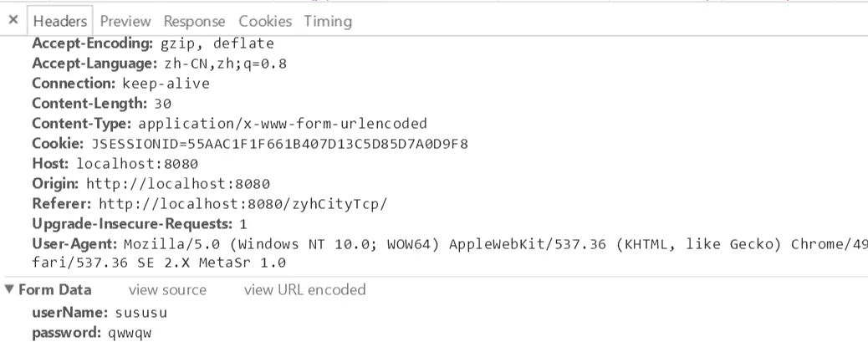Switch to the Headers tab
The height and width of the screenshot is (342, 868).
pyautogui.click(x=60, y=21)
